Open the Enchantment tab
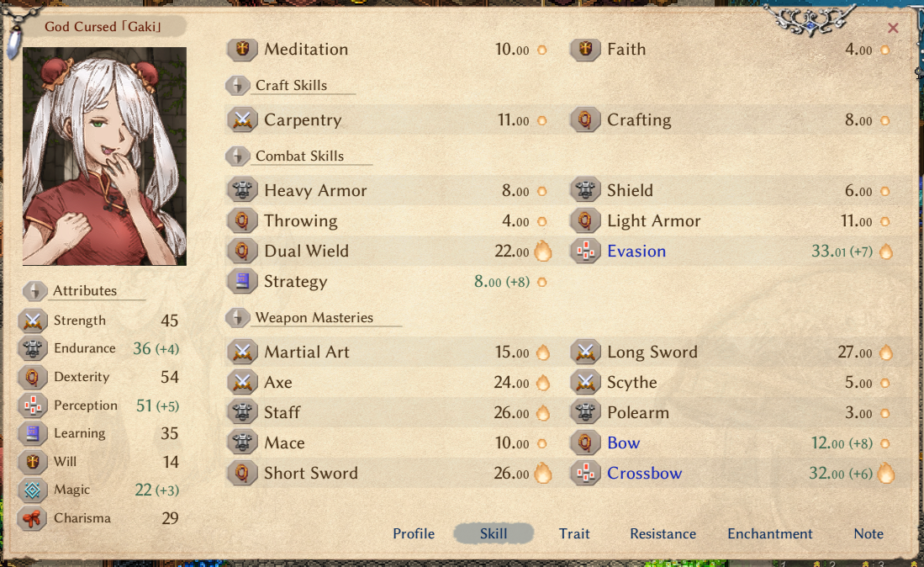This screenshot has height=567, width=924. pos(769,534)
